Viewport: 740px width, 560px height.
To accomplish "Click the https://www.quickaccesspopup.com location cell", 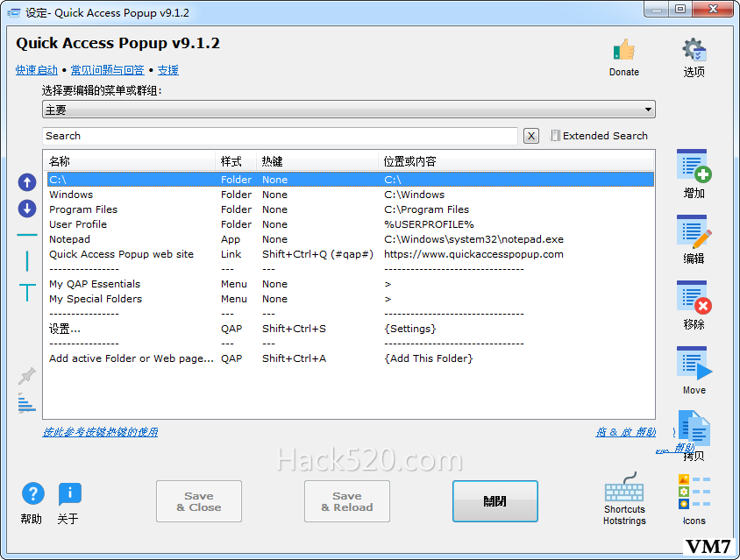I will [x=473, y=254].
